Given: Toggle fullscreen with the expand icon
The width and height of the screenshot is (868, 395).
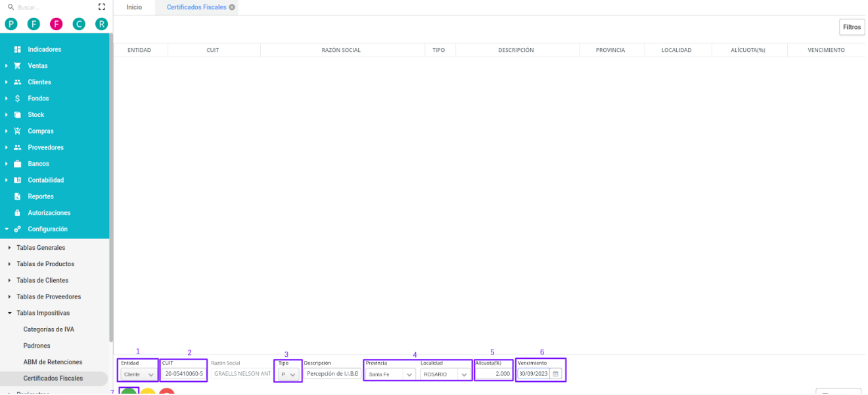Looking at the screenshot, I should (101, 7).
